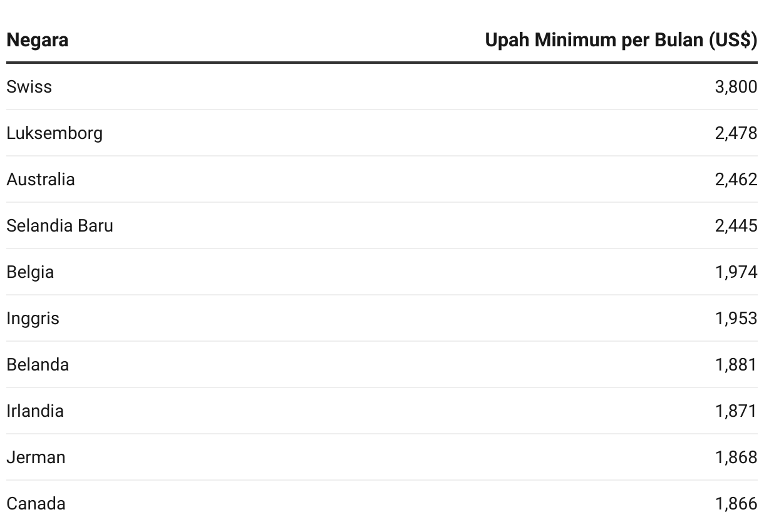Click the Belgia country cell
The image size is (764, 532).
pos(30,272)
